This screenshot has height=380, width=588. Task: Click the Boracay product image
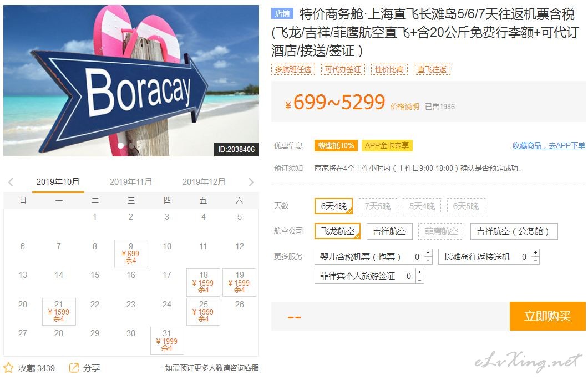tap(131, 80)
